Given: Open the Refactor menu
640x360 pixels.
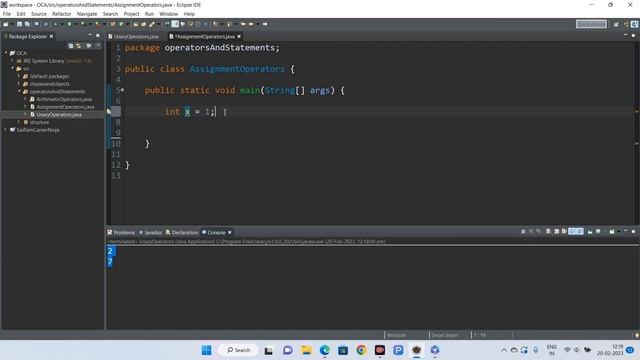Looking at the screenshot, I should (62, 14).
